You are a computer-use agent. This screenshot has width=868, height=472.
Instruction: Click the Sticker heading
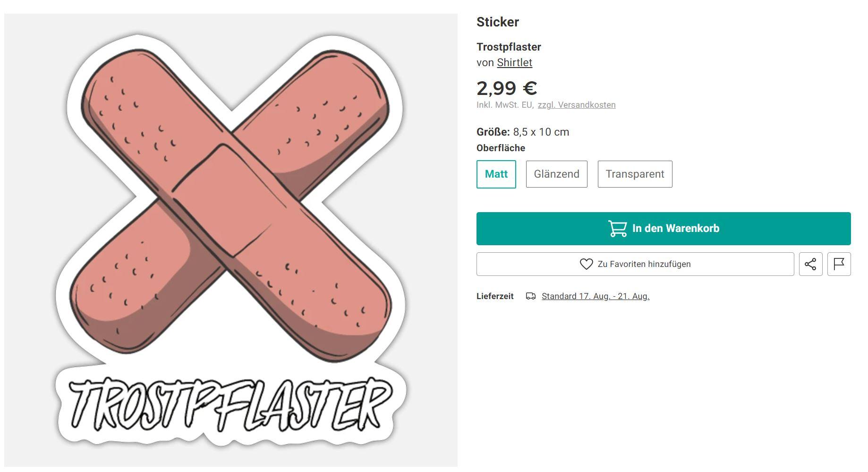498,22
